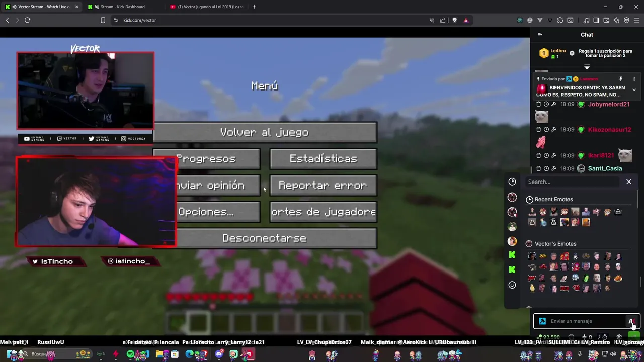Click username Jobymelord21 in chat
This screenshot has width=644, height=362.
[609, 104]
